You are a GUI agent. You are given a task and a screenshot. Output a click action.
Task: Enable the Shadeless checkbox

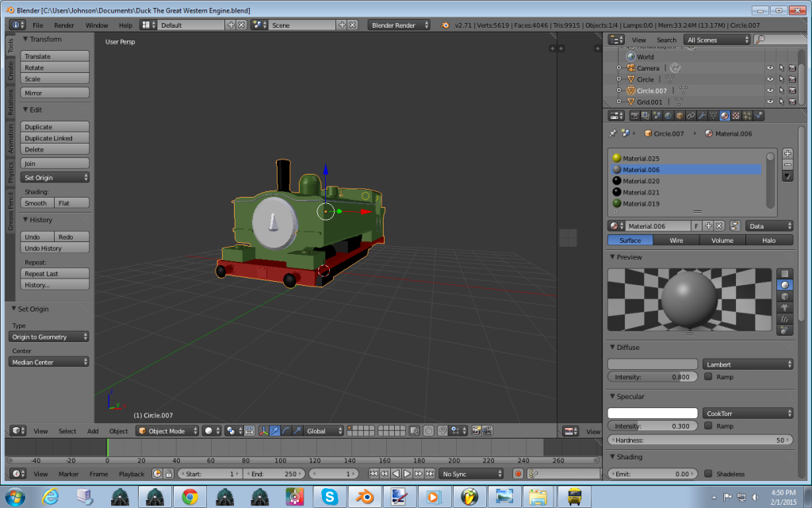point(708,474)
